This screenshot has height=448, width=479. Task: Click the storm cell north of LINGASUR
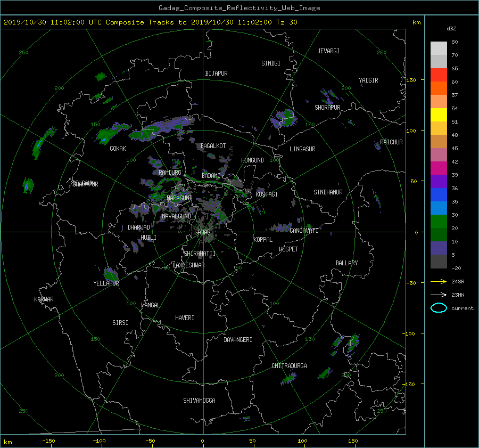(284, 118)
